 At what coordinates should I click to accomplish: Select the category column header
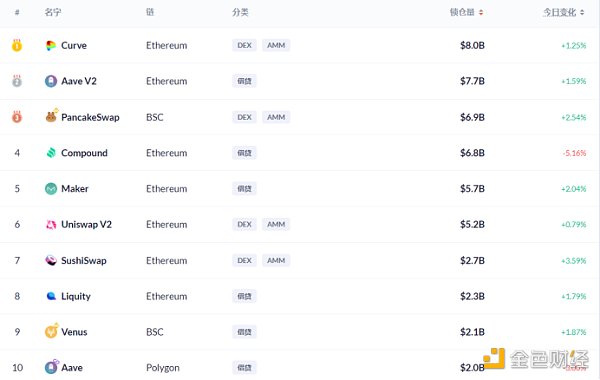[240, 12]
